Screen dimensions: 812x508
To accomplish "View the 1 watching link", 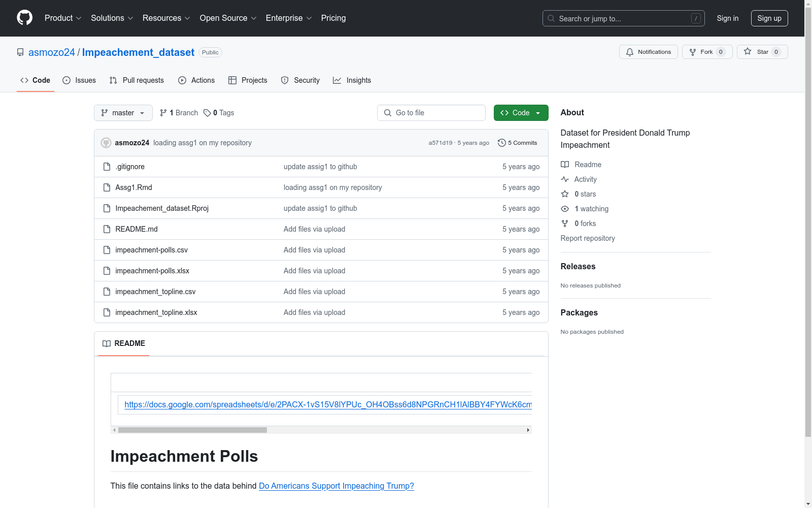I will tap(585, 209).
